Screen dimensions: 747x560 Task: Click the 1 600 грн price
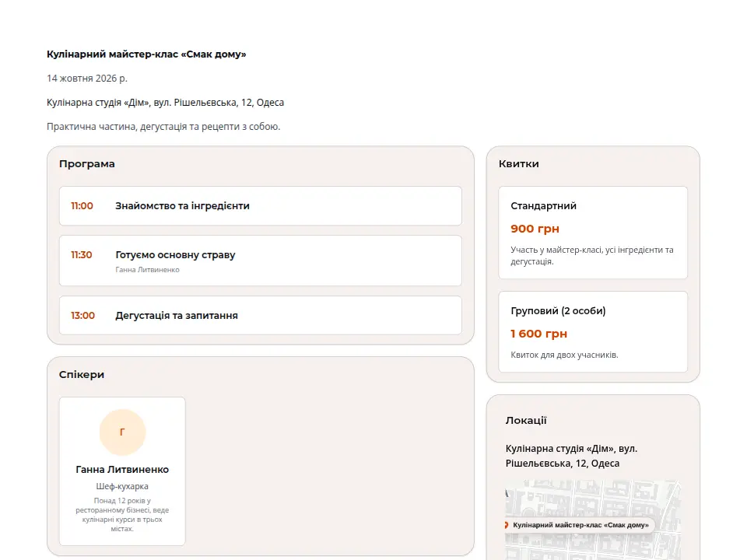point(538,334)
